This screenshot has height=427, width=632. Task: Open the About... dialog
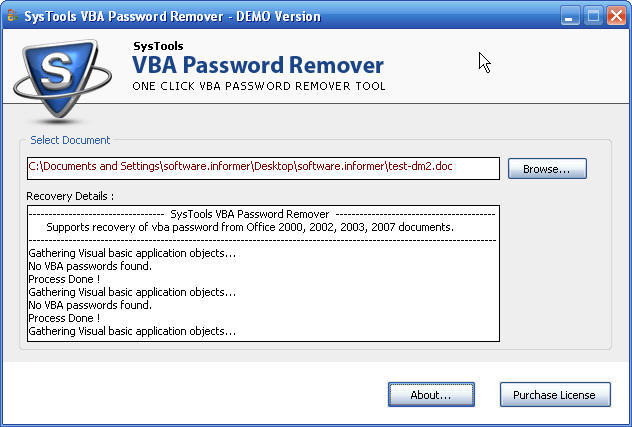tap(431, 394)
